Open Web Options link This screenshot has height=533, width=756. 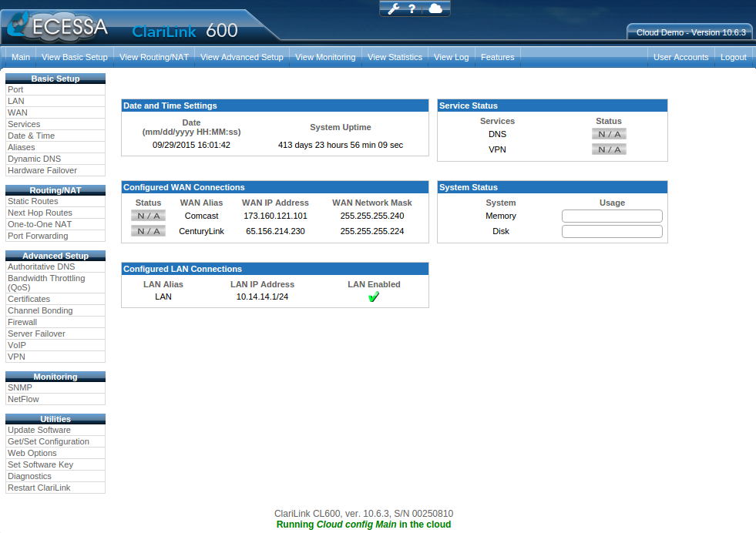pos(55,454)
